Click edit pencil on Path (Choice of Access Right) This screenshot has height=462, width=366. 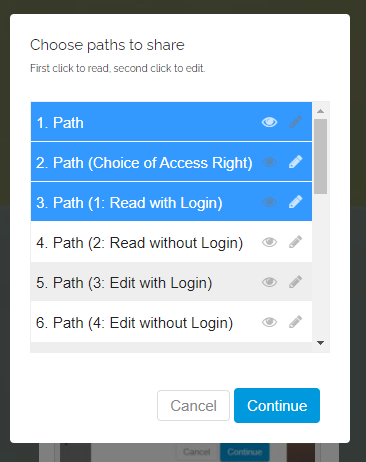pyautogui.click(x=295, y=162)
